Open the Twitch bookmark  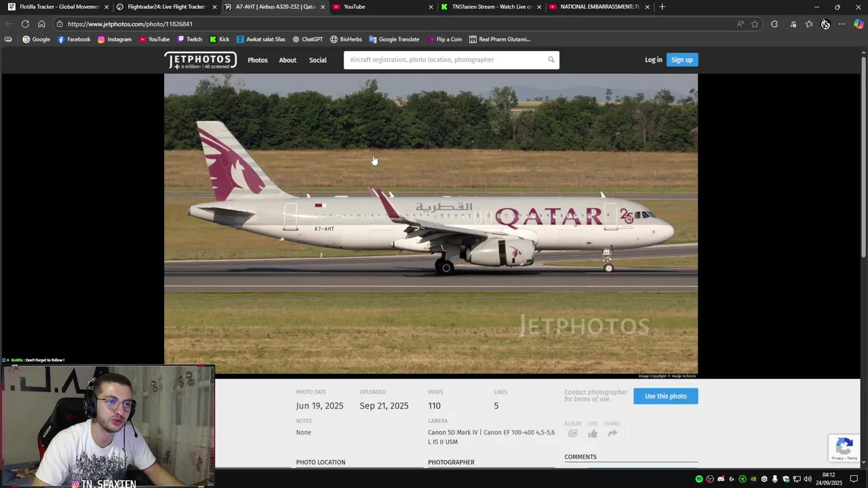click(189, 39)
